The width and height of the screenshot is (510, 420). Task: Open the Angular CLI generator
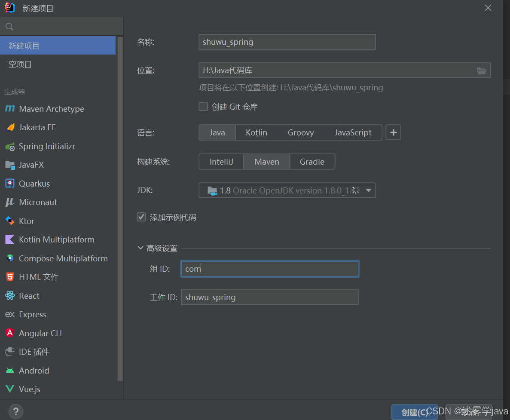pyautogui.click(x=58, y=333)
